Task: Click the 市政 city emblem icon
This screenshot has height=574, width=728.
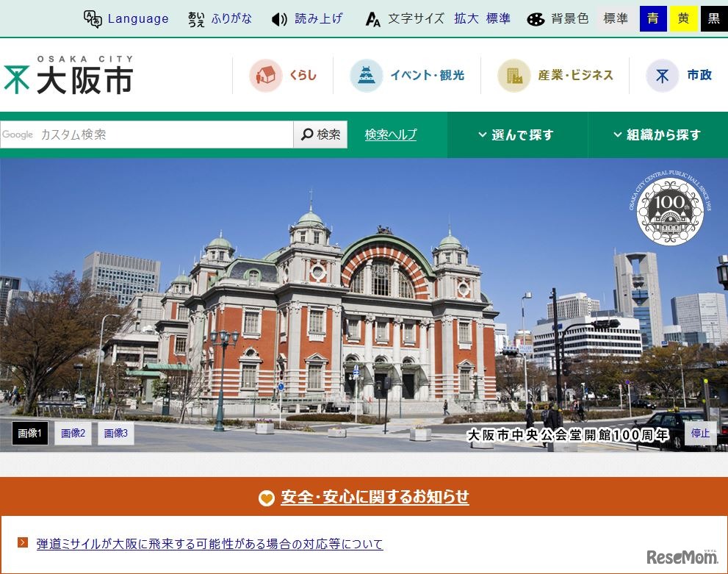Action: click(662, 75)
